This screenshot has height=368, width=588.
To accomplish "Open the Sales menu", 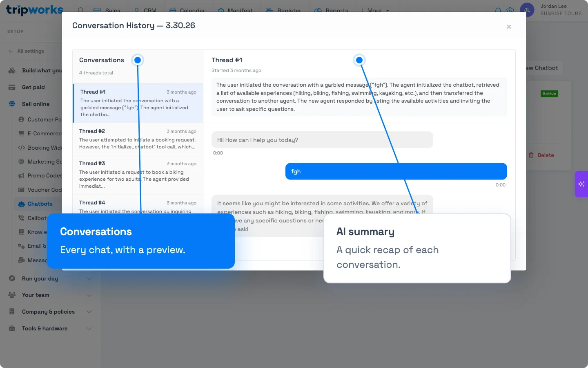I will pos(107,10).
